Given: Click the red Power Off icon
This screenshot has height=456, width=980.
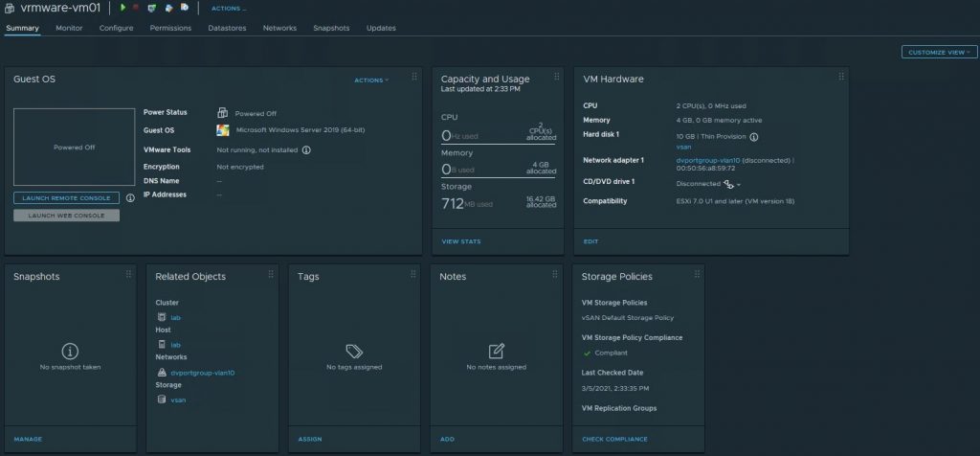Looking at the screenshot, I should pyautogui.click(x=136, y=8).
